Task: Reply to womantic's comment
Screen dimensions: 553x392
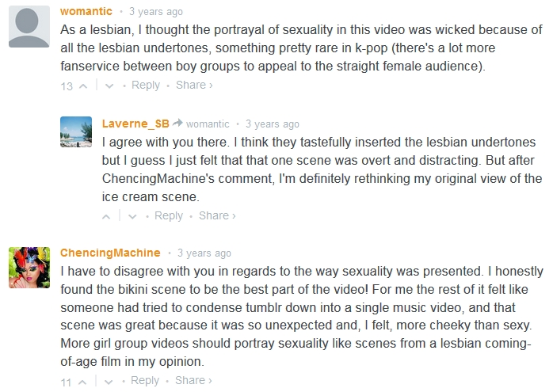Action: (146, 85)
